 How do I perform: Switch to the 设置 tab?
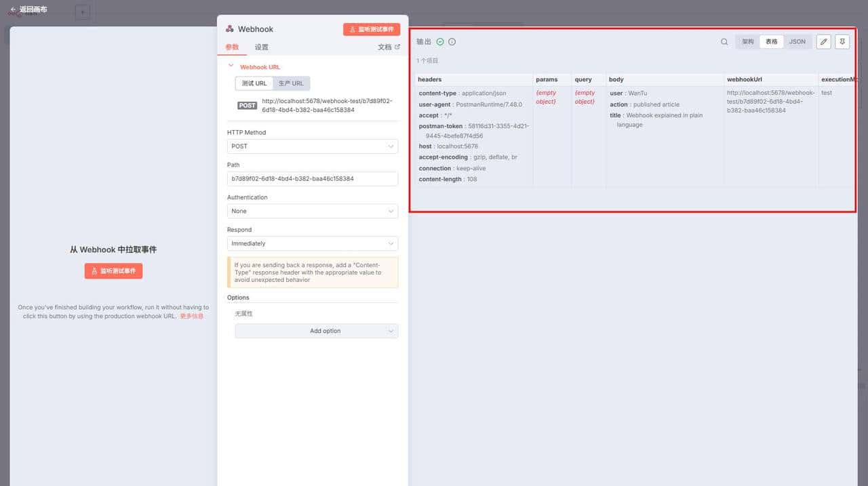click(x=261, y=47)
